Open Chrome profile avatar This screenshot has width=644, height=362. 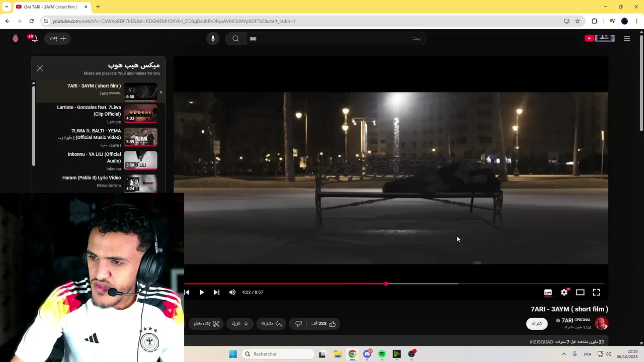point(624,21)
